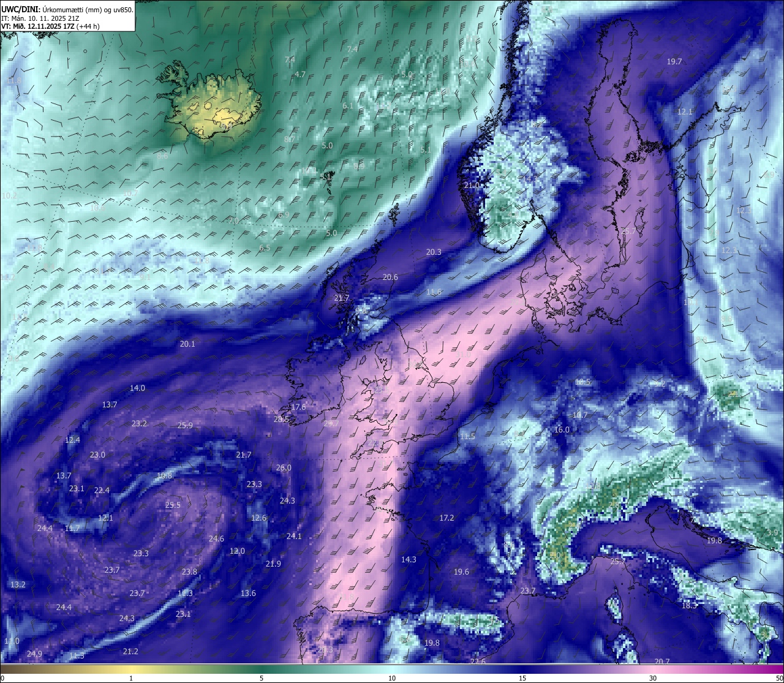Screen dimensions: 784x683
Task: Click the 19.7 value over northern Scandinavia
Action: click(674, 61)
